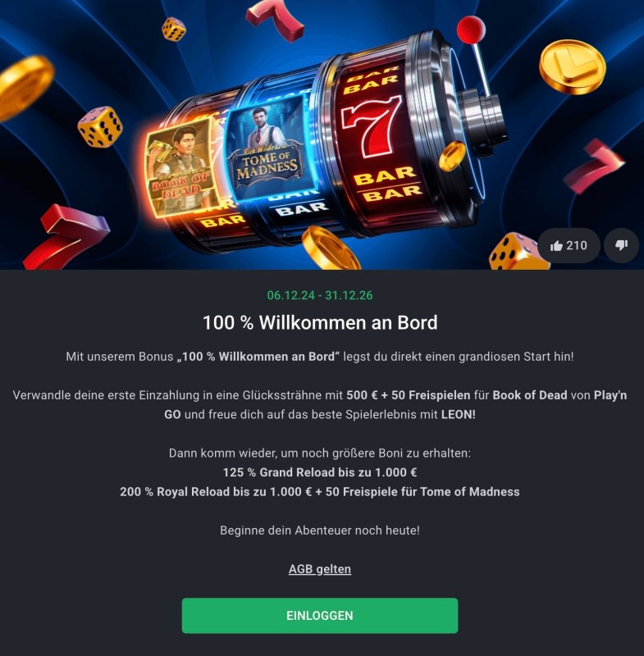This screenshot has width=644, height=656.
Task: Click the large dice left of the slot machine
Action: (x=100, y=127)
